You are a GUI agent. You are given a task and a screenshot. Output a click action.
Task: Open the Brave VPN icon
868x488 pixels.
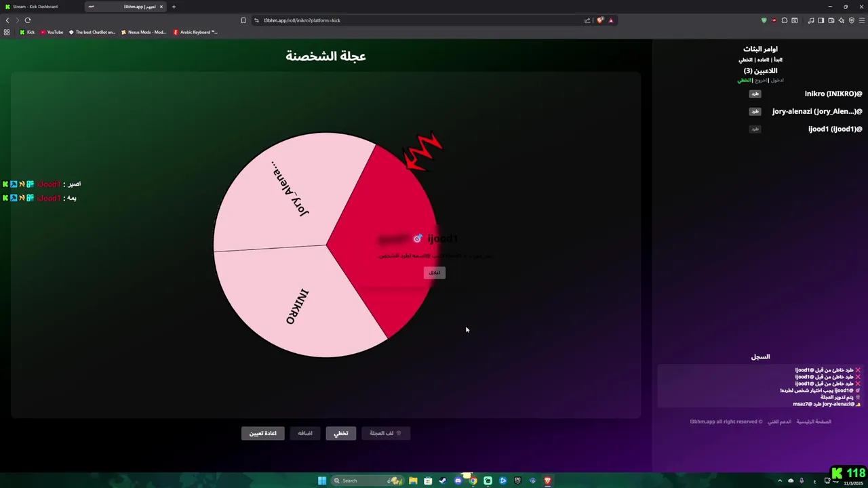(852, 20)
